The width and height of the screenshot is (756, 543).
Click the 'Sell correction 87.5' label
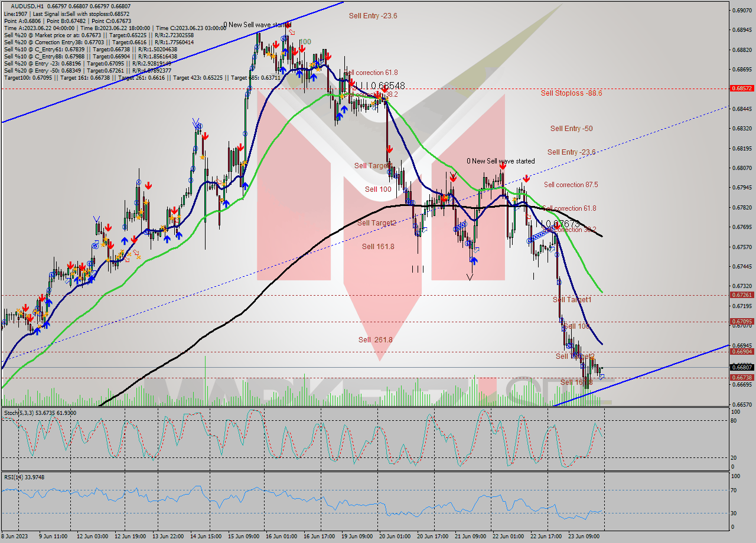571,185
